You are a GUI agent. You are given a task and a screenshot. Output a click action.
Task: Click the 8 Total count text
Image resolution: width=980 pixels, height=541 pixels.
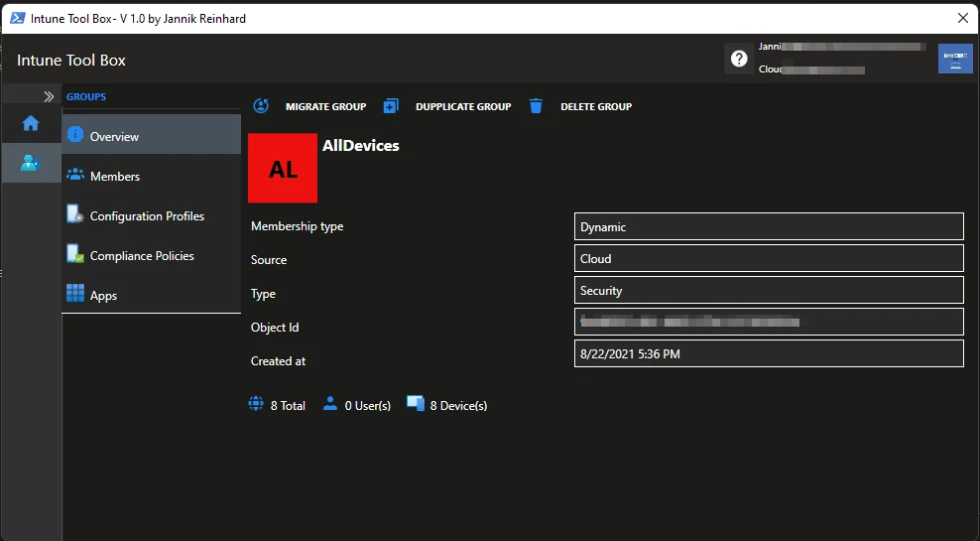click(x=288, y=406)
